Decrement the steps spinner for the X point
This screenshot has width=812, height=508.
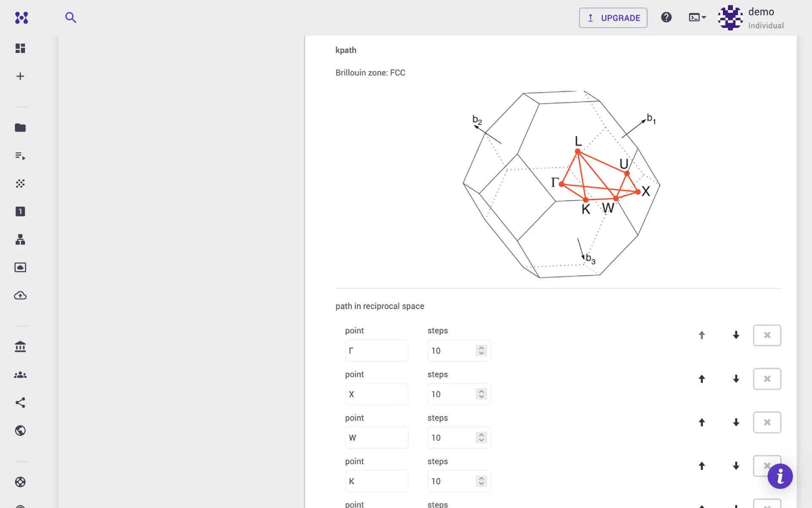coord(481,397)
